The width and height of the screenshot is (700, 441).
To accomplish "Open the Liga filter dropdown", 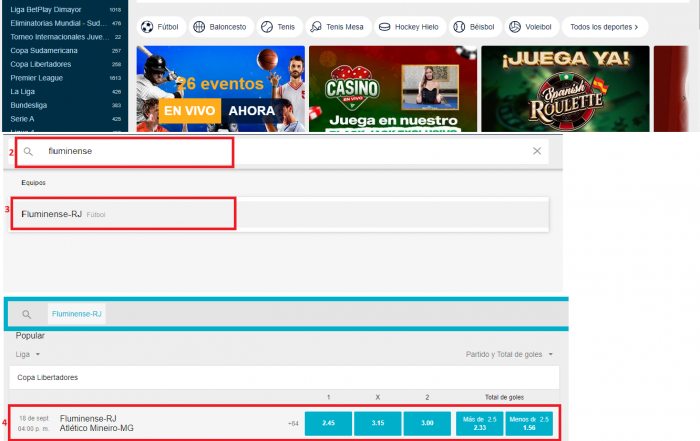I will pyautogui.click(x=28, y=354).
